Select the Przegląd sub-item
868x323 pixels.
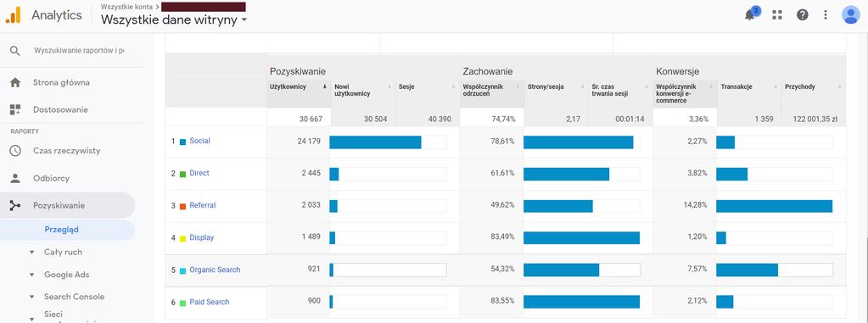[68, 230]
